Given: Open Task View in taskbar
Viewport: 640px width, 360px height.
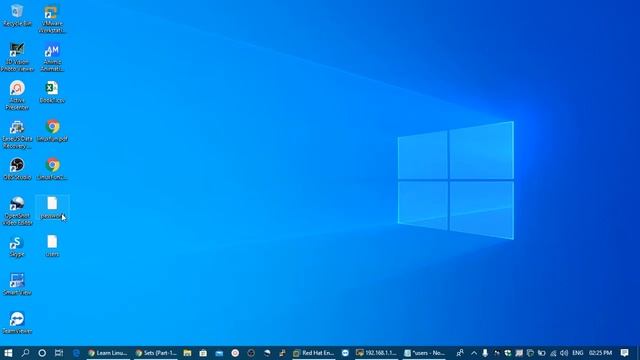Looking at the screenshot, I should click(59, 353).
